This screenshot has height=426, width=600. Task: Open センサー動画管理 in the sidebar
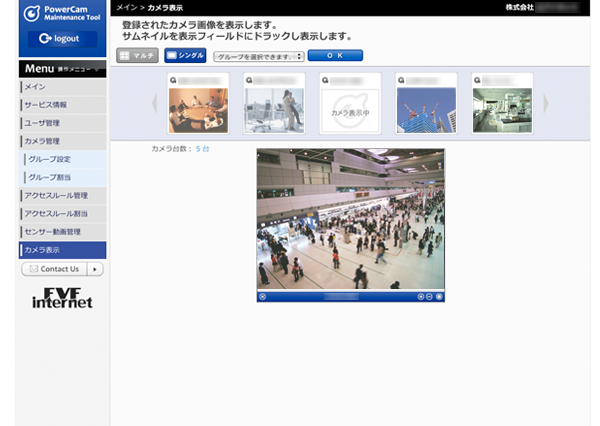63,232
